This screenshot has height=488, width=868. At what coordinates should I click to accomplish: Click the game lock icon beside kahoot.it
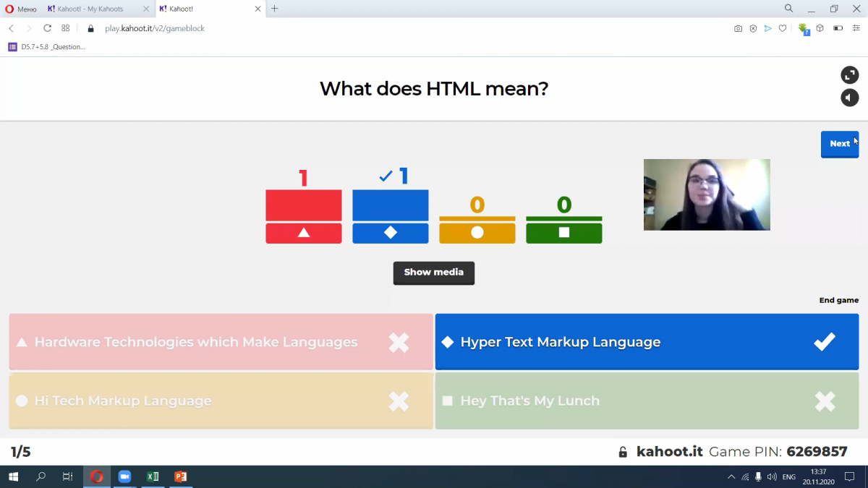[622, 452]
